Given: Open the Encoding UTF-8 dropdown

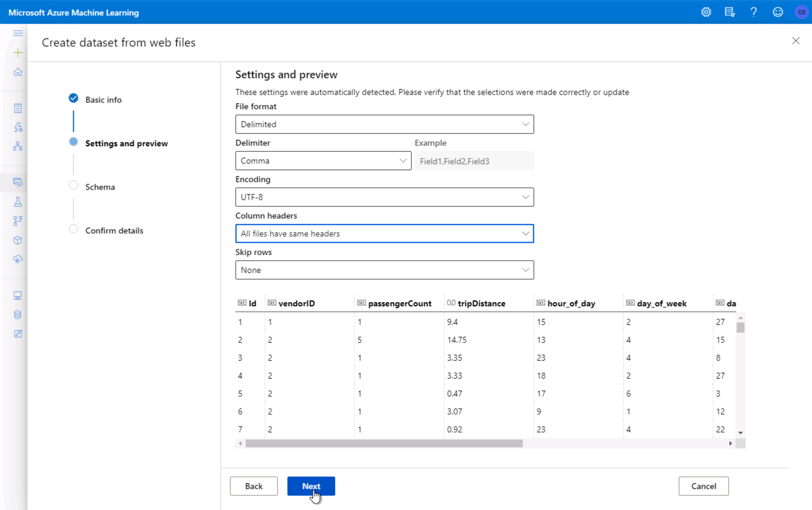Looking at the screenshot, I should (x=384, y=197).
